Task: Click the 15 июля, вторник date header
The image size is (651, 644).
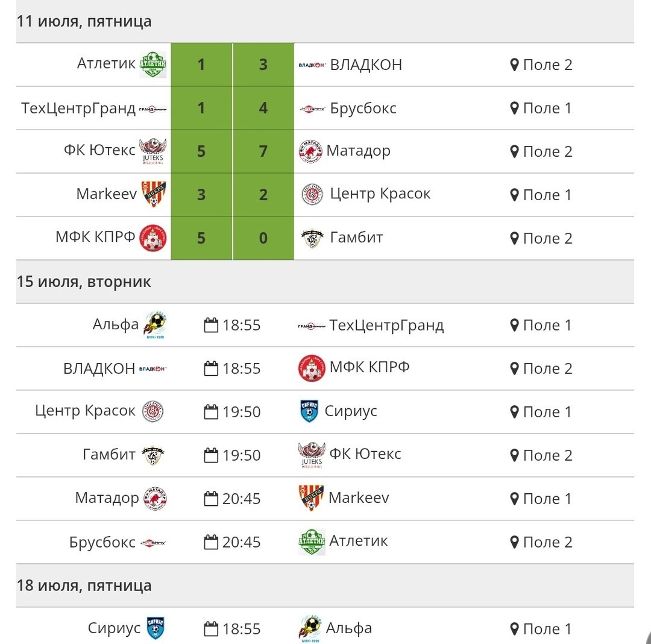Action: click(84, 282)
